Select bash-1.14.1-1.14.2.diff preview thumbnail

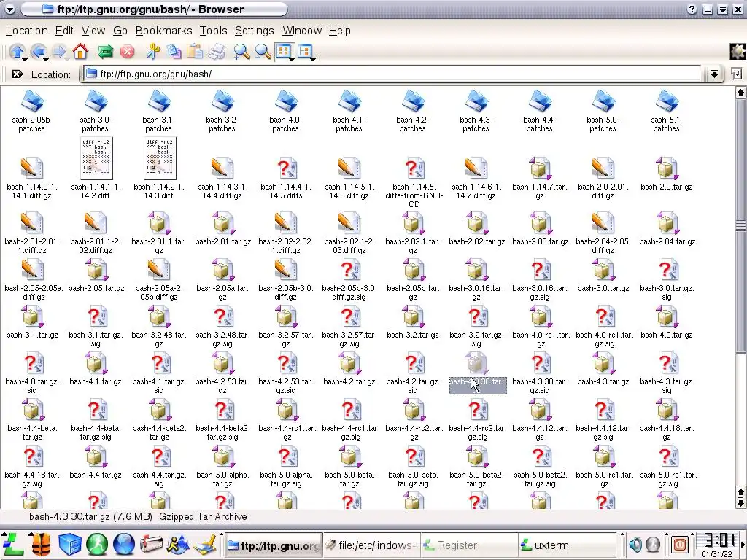[x=96, y=158]
